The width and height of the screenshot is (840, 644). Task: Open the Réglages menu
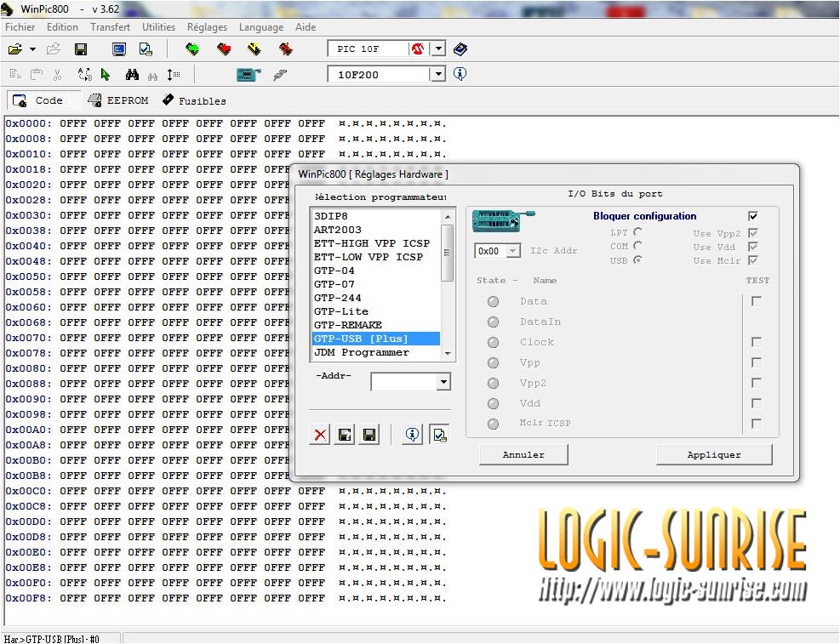click(x=207, y=27)
